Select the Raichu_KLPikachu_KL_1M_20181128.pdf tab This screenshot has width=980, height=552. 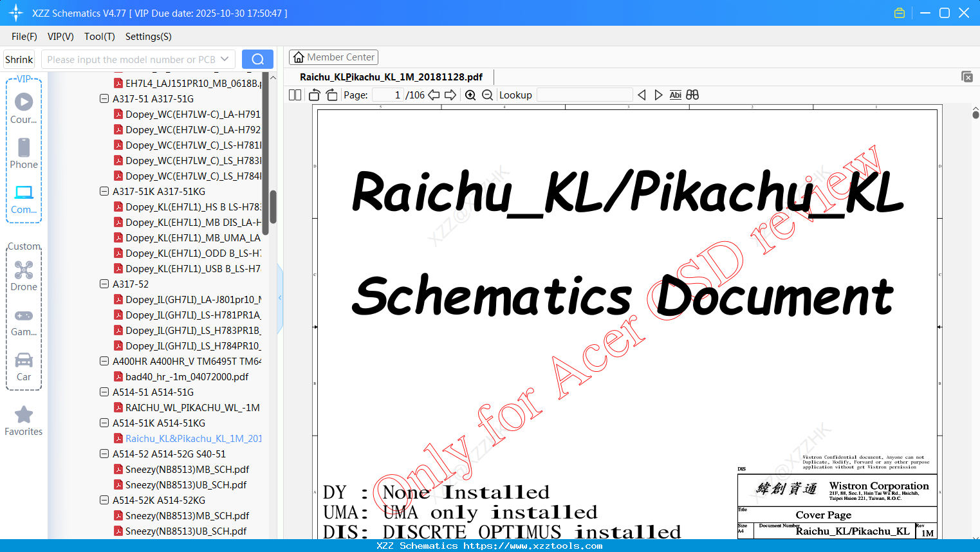point(391,77)
